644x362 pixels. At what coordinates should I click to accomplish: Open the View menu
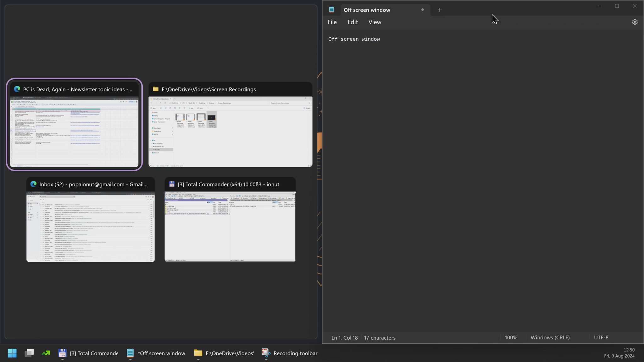point(375,22)
